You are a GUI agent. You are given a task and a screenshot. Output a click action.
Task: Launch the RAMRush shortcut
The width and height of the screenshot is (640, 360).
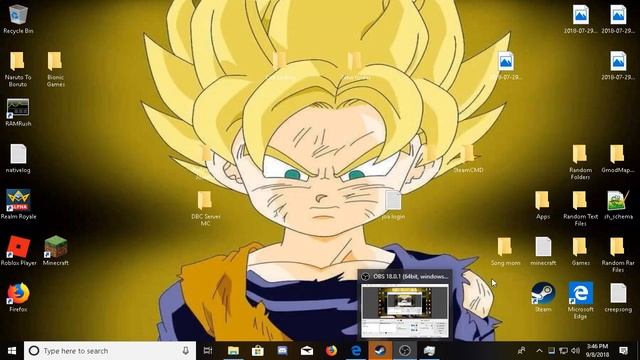click(18, 112)
